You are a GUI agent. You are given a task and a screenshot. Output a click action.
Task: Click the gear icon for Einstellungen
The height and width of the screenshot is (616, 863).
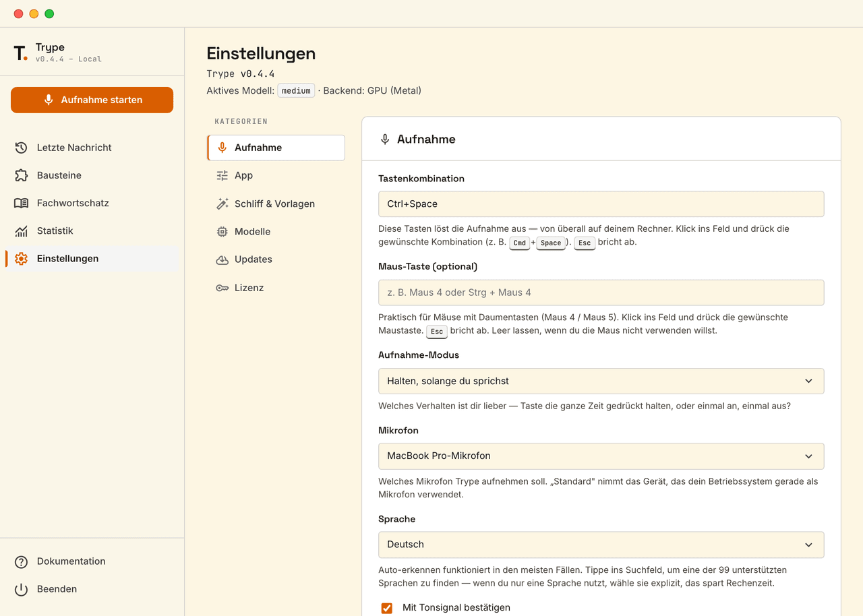21,258
